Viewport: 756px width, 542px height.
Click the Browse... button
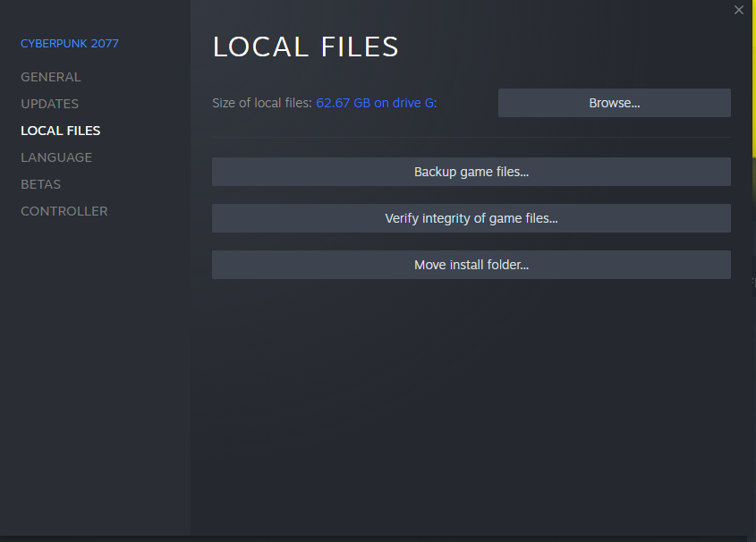point(614,103)
